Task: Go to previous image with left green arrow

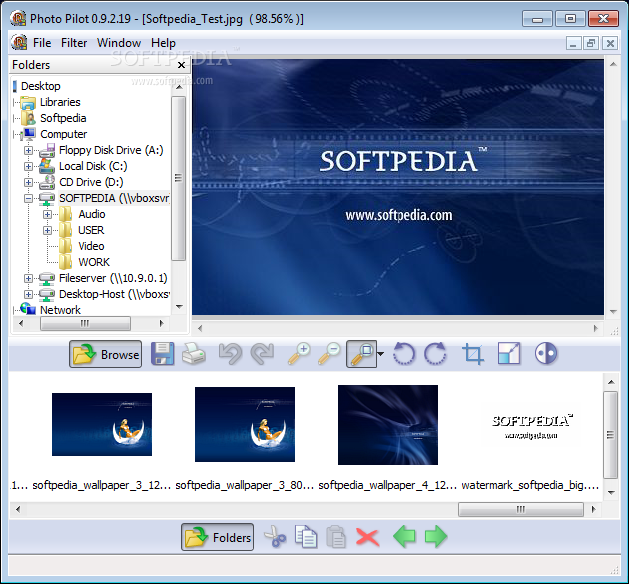Action: coord(404,537)
